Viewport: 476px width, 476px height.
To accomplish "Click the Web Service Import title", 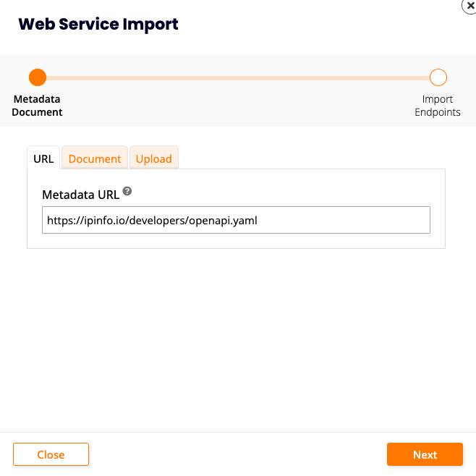I will click(x=98, y=25).
